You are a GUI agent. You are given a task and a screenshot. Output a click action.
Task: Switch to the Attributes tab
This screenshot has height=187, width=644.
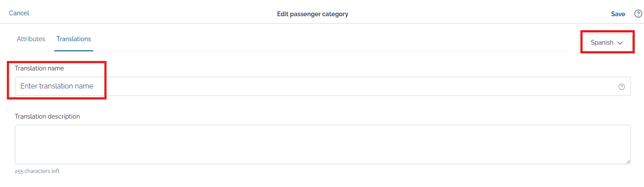click(31, 39)
